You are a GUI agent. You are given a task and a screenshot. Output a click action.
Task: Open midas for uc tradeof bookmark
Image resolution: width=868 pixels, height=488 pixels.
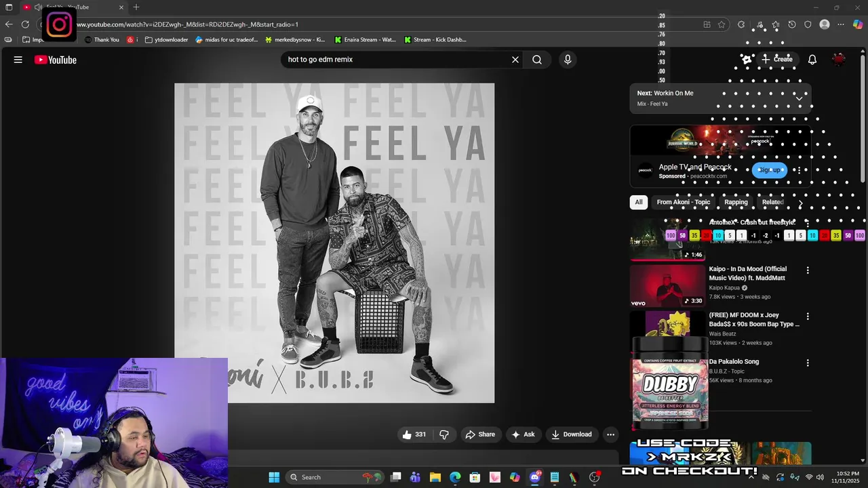226,40
